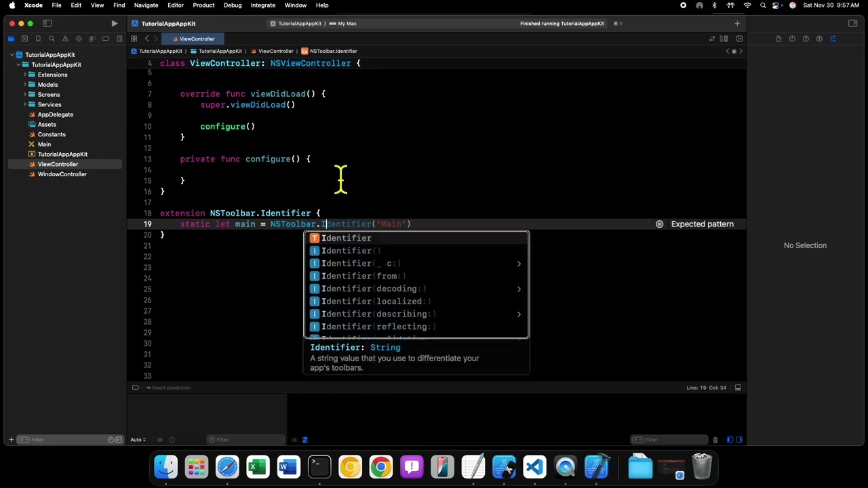Open the Project navigator folder icon

pyautogui.click(x=11, y=39)
